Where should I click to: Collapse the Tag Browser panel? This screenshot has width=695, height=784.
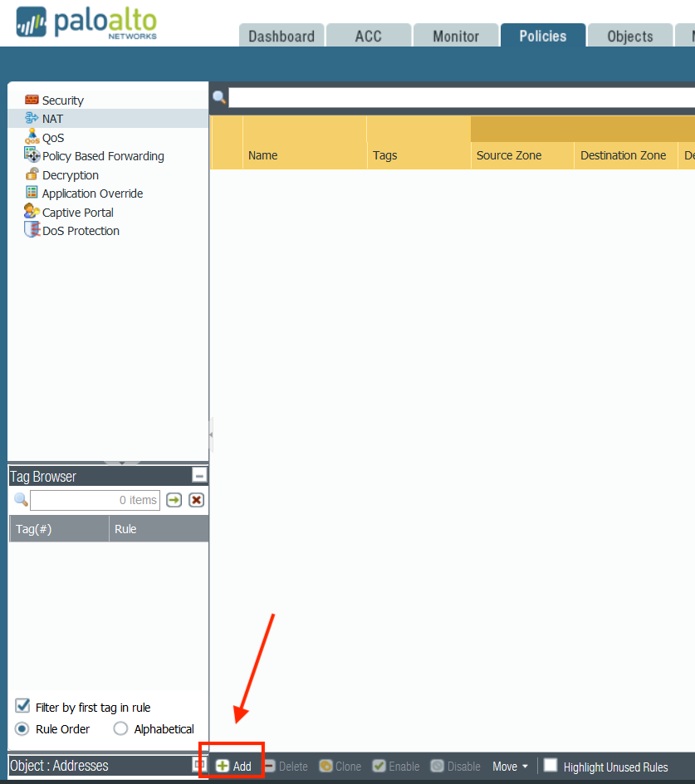[199, 476]
